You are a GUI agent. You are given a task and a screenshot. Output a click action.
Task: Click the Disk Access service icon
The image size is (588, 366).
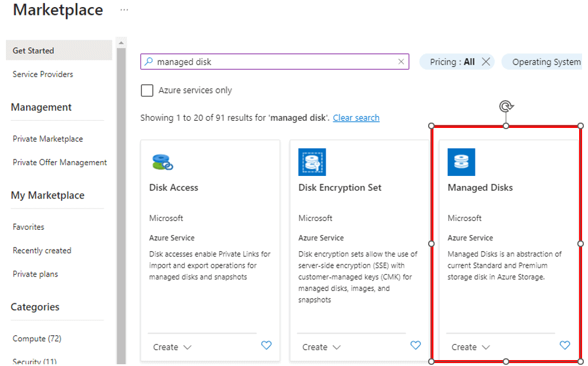(x=163, y=162)
